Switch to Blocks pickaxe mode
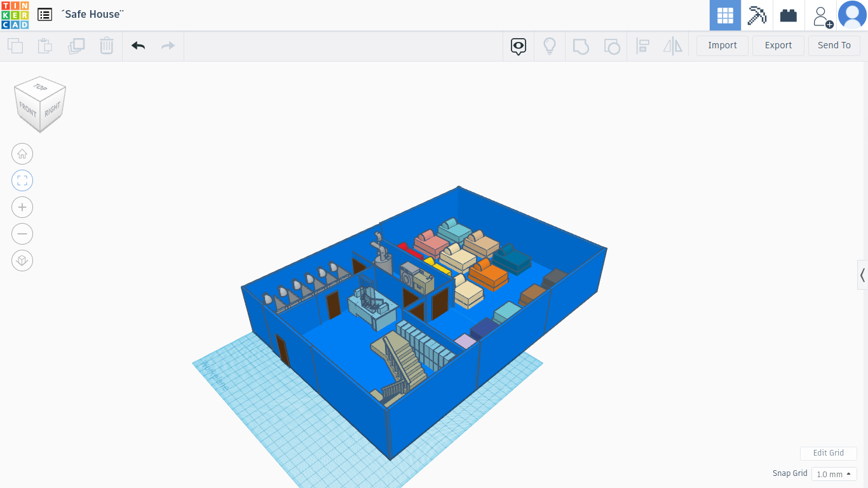The height and width of the screenshot is (488, 868). [x=757, y=15]
